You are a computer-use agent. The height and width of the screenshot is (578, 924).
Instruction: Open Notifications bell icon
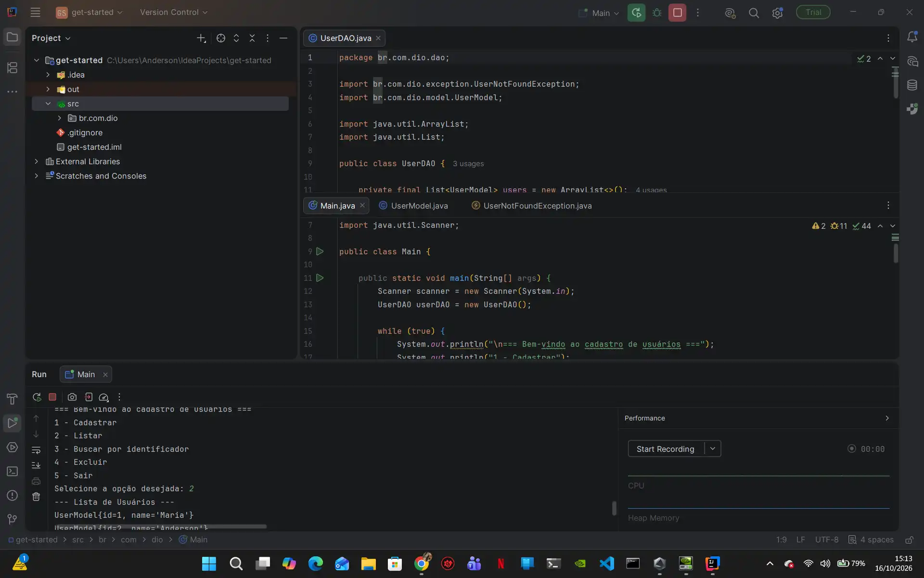coord(912,37)
